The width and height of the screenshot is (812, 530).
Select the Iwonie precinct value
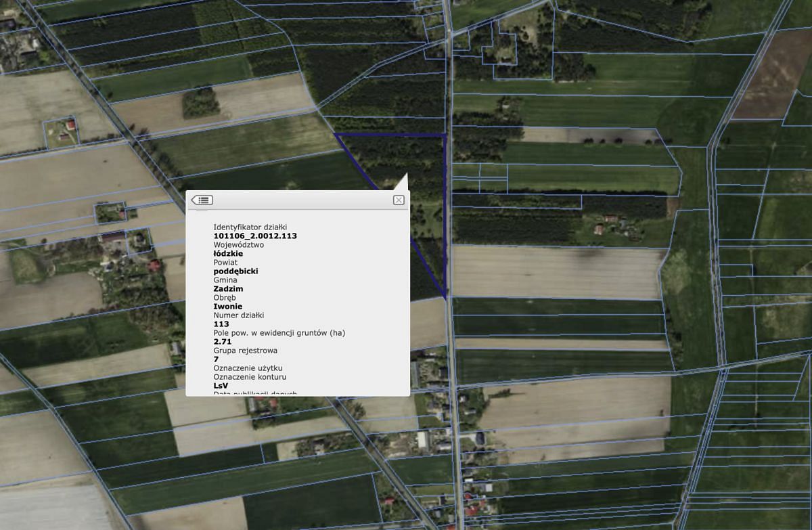pyautogui.click(x=227, y=307)
